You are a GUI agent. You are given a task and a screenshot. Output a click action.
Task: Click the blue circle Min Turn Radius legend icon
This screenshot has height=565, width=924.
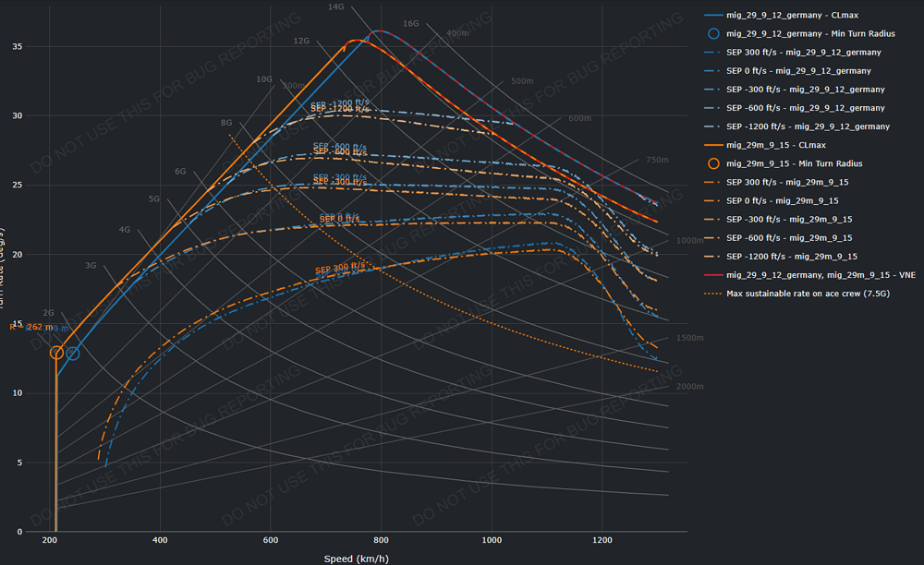(x=713, y=33)
